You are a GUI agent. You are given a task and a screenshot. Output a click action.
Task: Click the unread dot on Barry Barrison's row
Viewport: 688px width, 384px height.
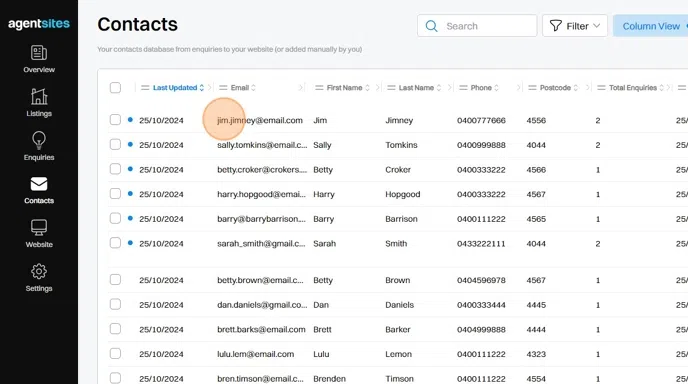pos(130,218)
